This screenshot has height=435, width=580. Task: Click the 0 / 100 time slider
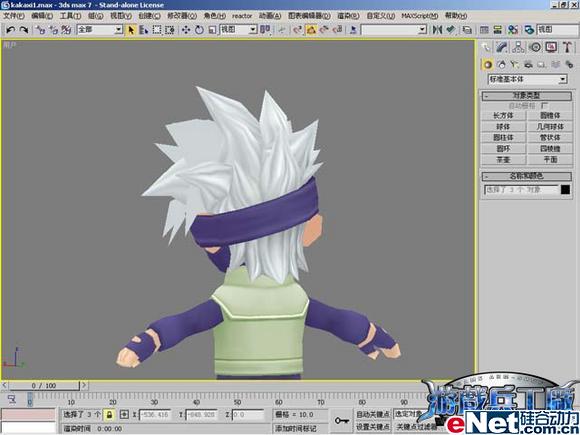point(44,386)
